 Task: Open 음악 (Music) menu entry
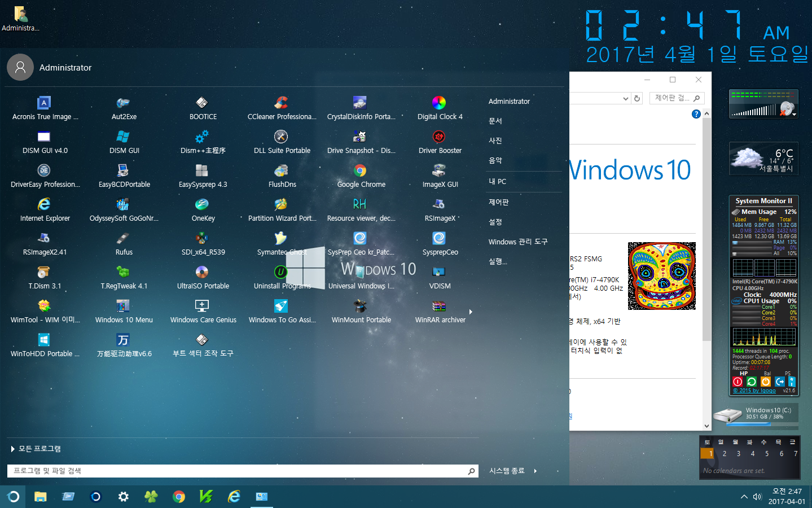[495, 160]
